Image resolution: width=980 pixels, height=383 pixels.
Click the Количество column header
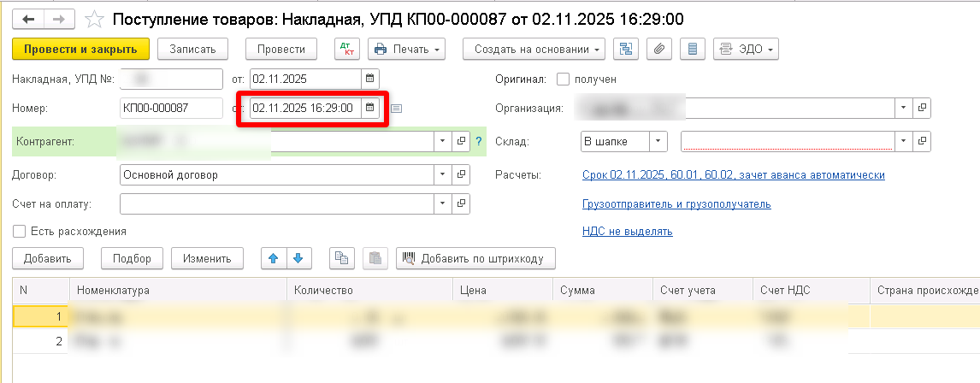pyautogui.click(x=369, y=291)
